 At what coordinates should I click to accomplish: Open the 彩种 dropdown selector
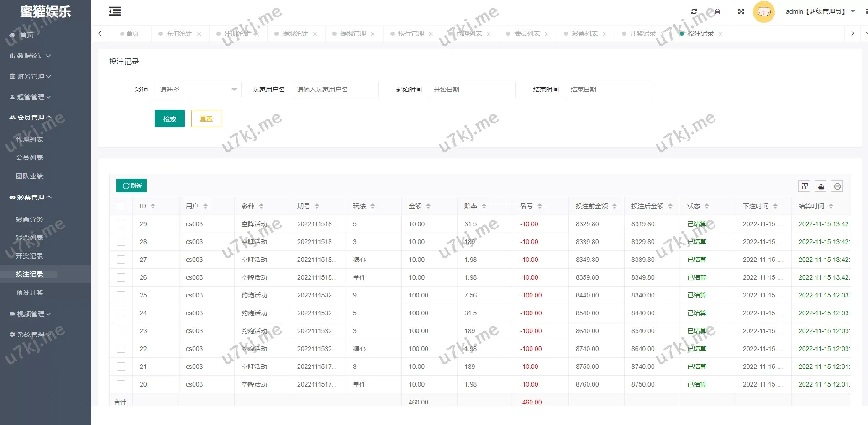198,90
